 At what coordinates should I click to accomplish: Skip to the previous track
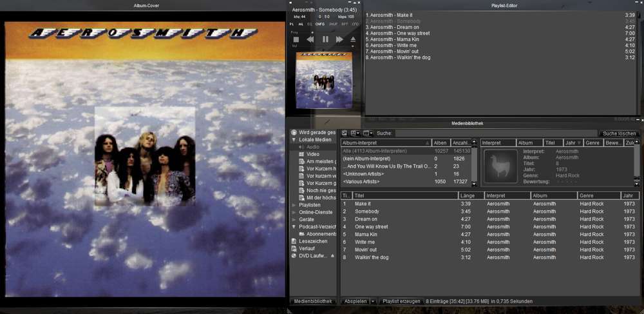(x=310, y=39)
